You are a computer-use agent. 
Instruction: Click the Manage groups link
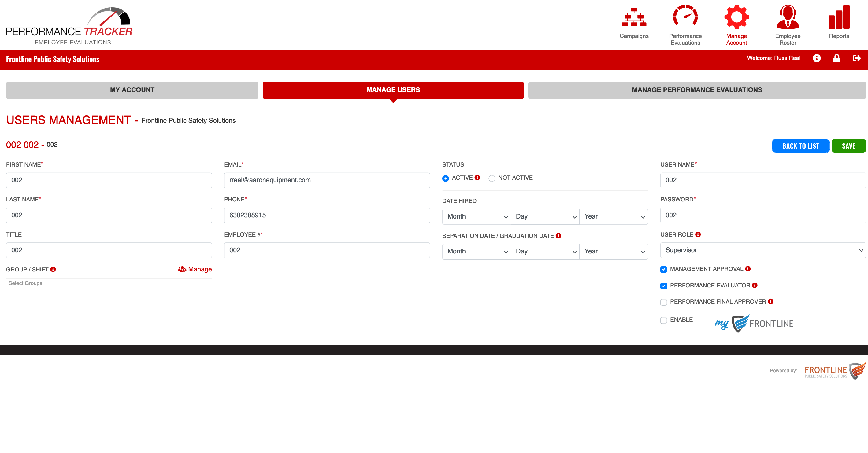(195, 269)
